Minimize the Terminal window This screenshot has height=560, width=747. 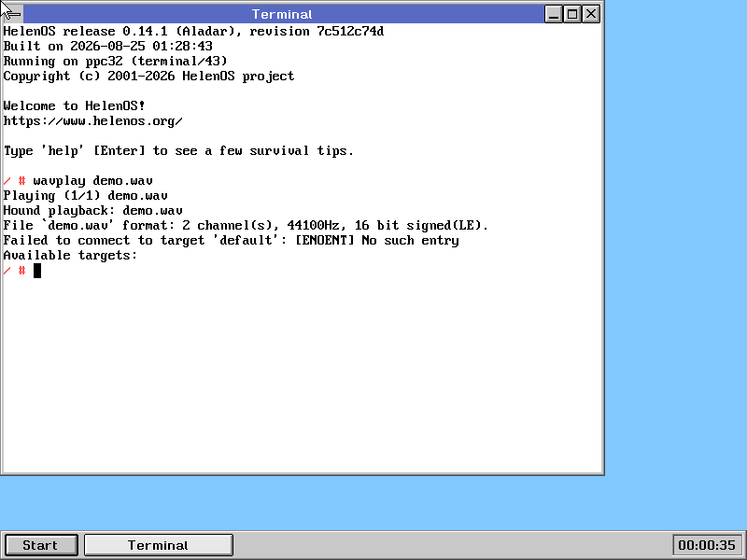(554, 14)
